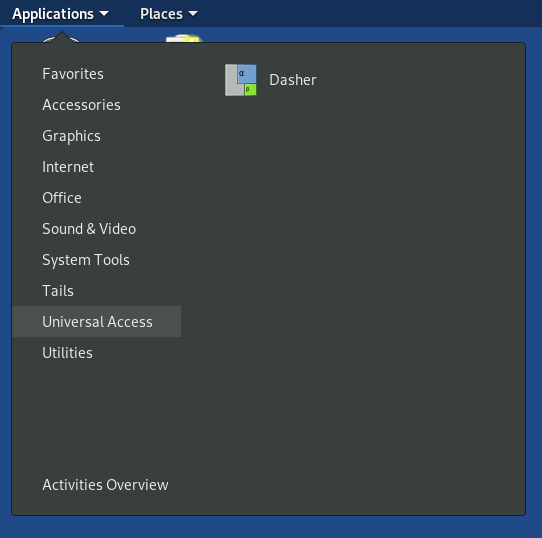Select the Internet category

(x=96, y=167)
